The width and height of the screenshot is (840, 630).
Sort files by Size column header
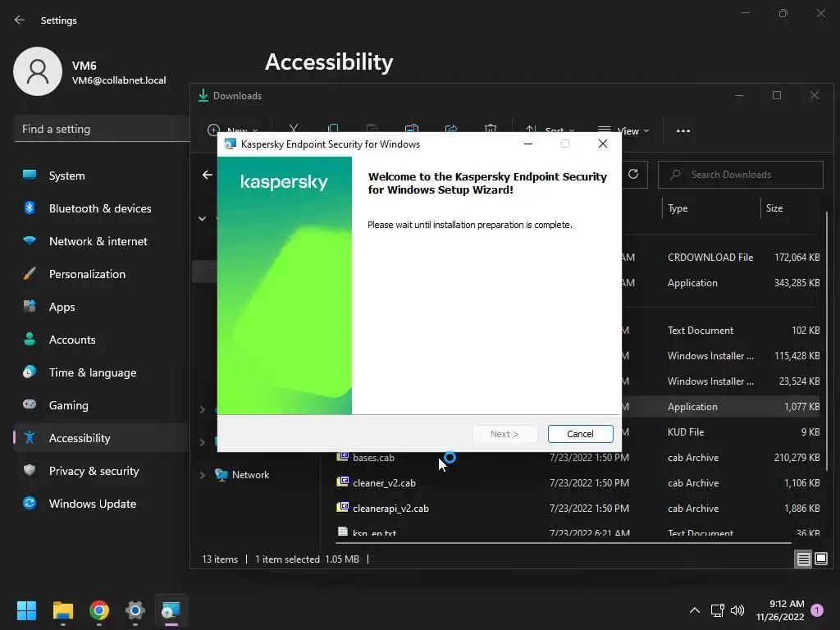coord(774,208)
